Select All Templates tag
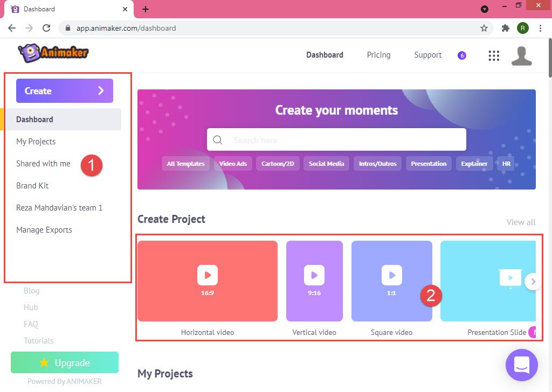The image size is (552, 392). click(185, 164)
